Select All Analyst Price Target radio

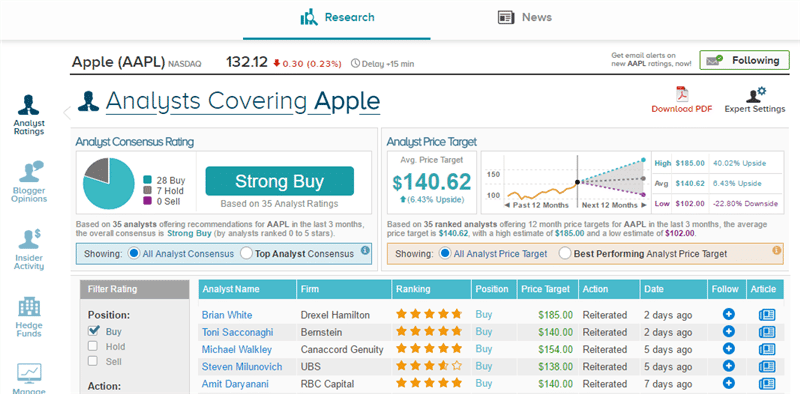445,254
